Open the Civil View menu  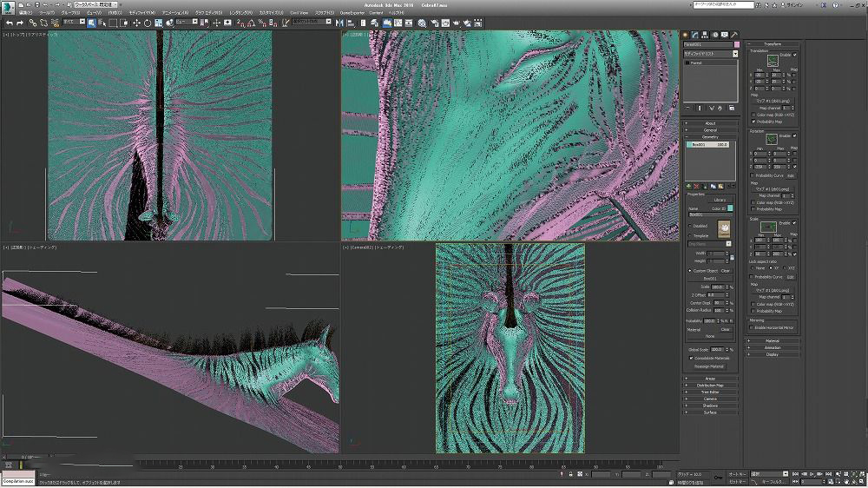299,13
